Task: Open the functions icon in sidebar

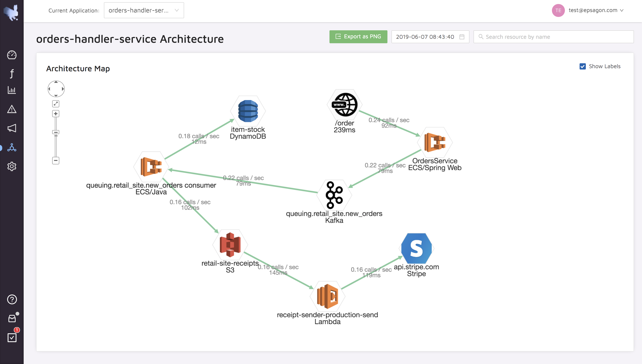Action: (12, 73)
